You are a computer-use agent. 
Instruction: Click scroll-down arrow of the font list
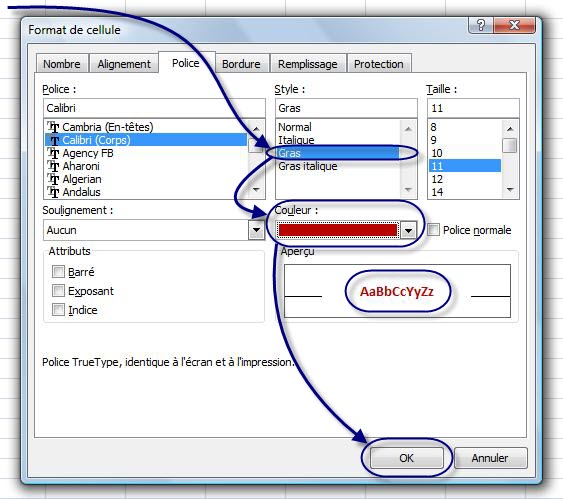[256, 190]
